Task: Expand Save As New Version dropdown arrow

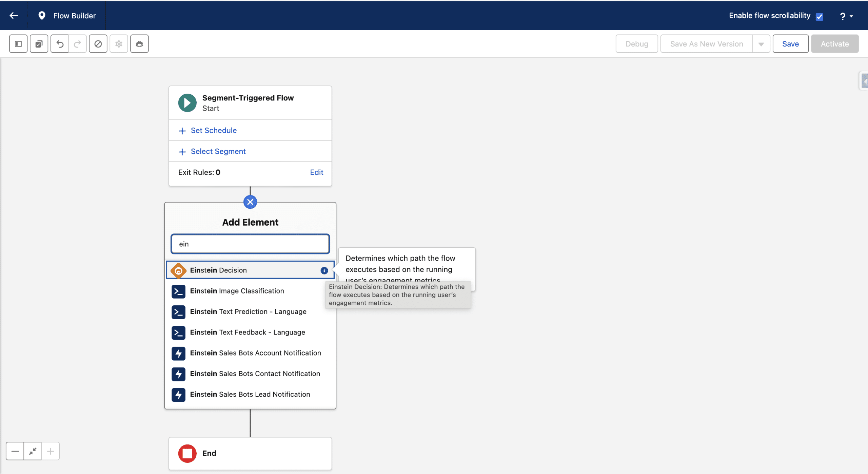Action: tap(761, 44)
